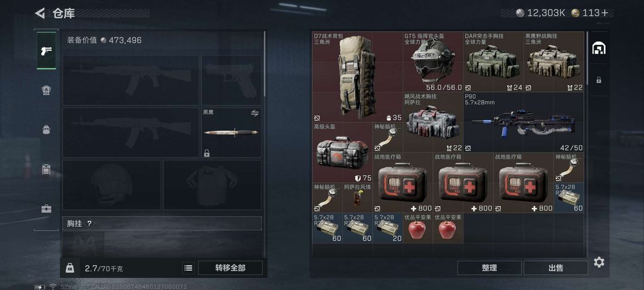Open the settings gear icon
Image resolution: width=644 pixels, height=290 pixels.
click(x=599, y=262)
